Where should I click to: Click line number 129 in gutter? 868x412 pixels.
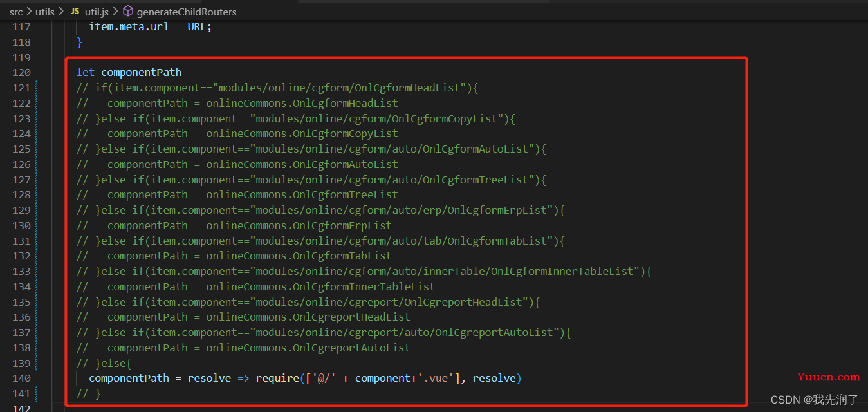click(x=22, y=211)
